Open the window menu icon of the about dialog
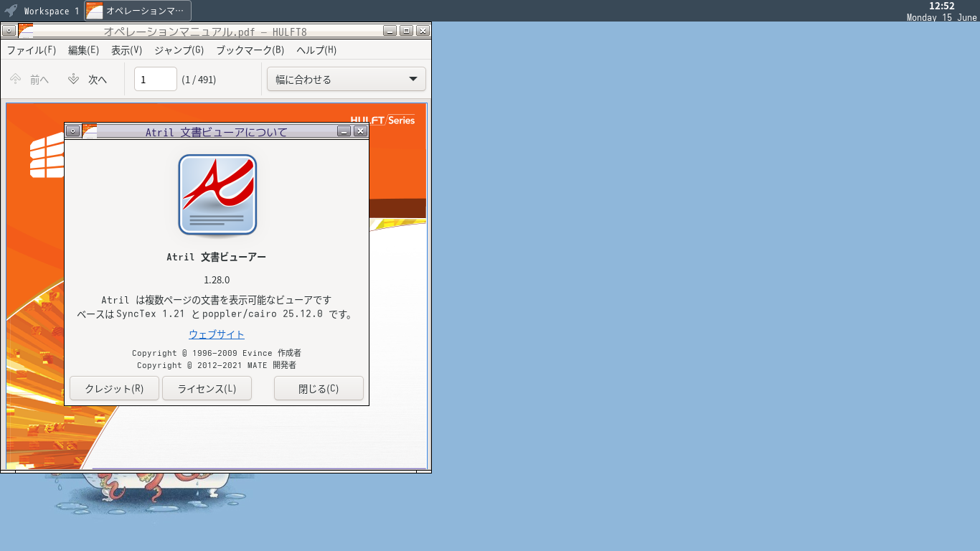Viewport: 980px width, 551px height. point(72,131)
